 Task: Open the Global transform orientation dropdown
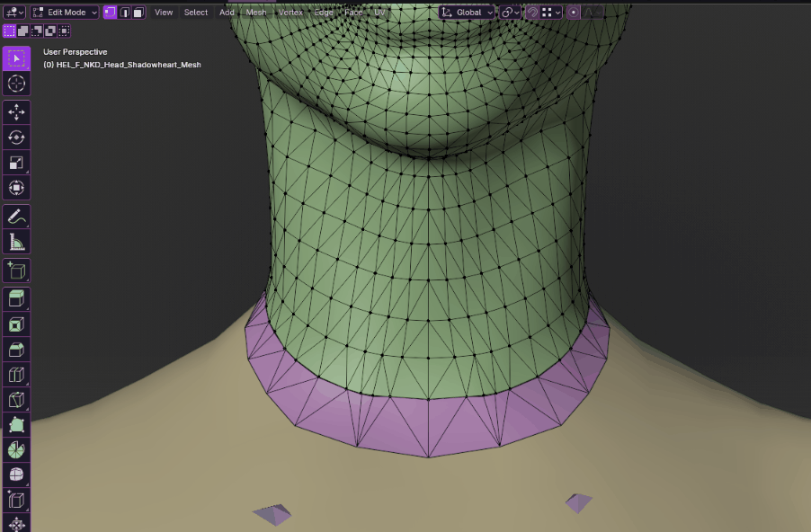pyautogui.click(x=467, y=13)
